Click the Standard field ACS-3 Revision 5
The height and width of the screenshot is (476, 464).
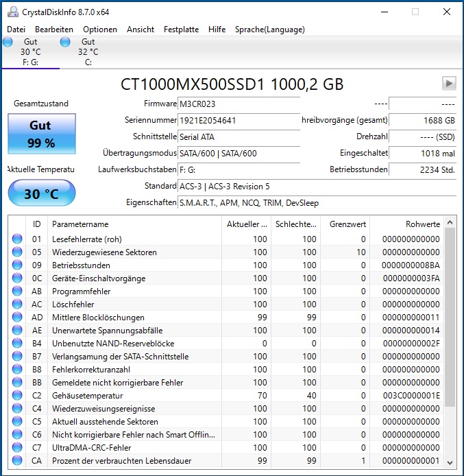317,186
